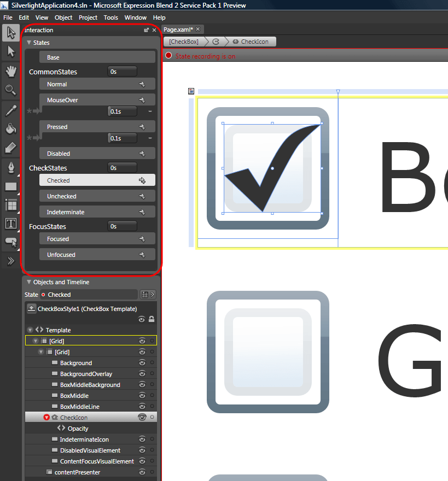Toggle visibility of the BoxMiddleLine object

[x=142, y=406]
